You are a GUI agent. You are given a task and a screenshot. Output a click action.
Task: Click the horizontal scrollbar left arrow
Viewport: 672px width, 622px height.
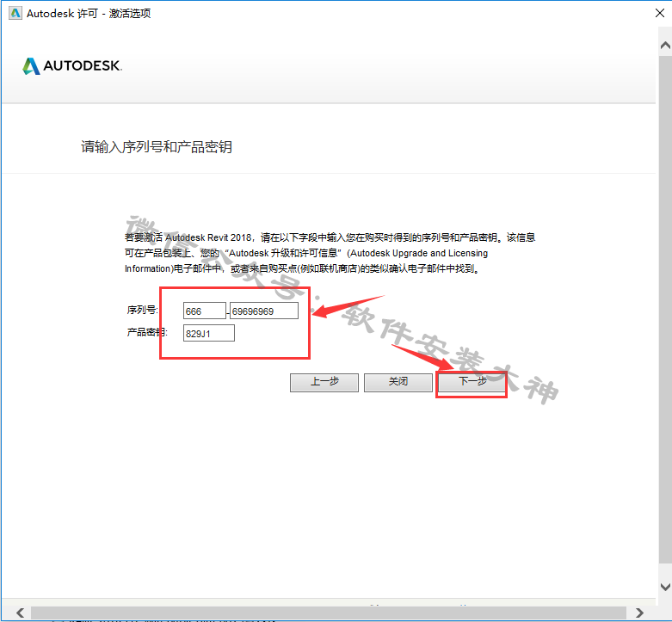pyautogui.click(x=20, y=613)
